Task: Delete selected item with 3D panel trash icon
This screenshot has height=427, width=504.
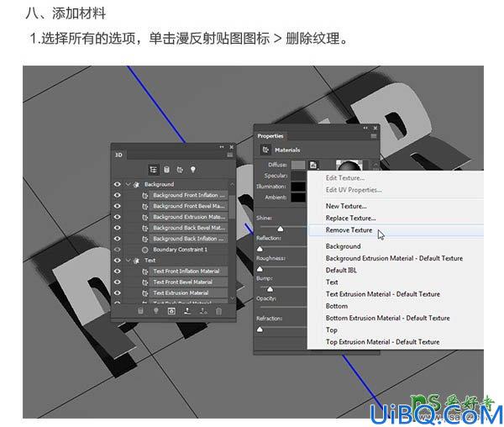Action: click(x=219, y=311)
